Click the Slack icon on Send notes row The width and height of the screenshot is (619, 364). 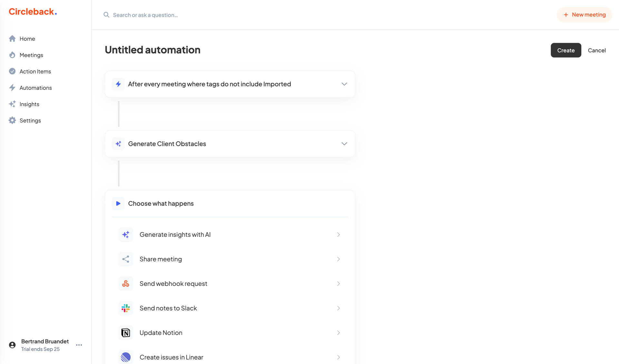[126, 308]
